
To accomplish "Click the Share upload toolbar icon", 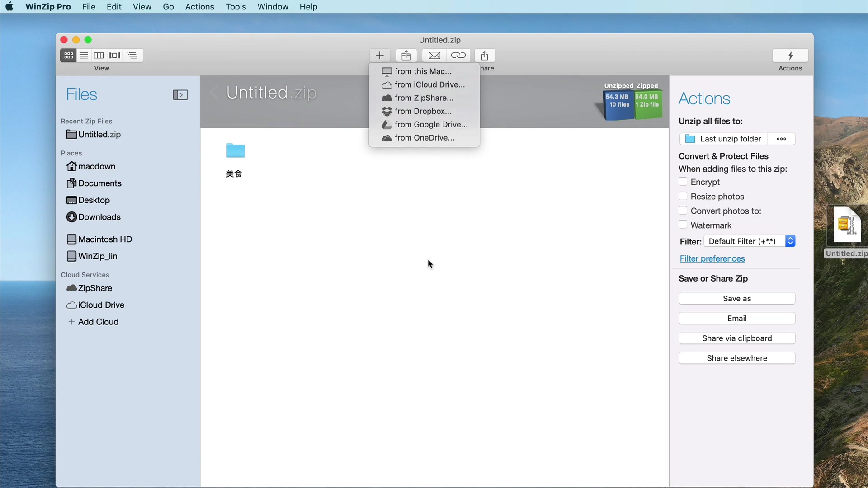I will pos(485,56).
